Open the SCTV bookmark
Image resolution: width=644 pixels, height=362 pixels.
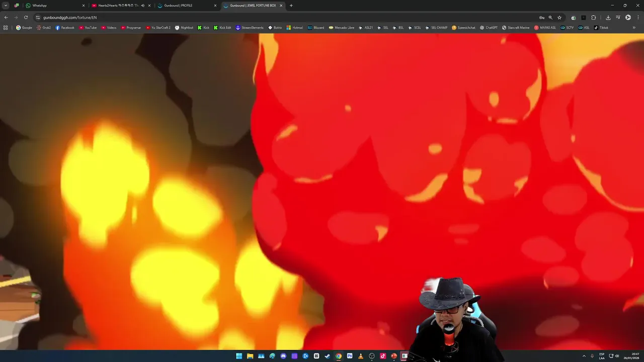tap(567, 28)
